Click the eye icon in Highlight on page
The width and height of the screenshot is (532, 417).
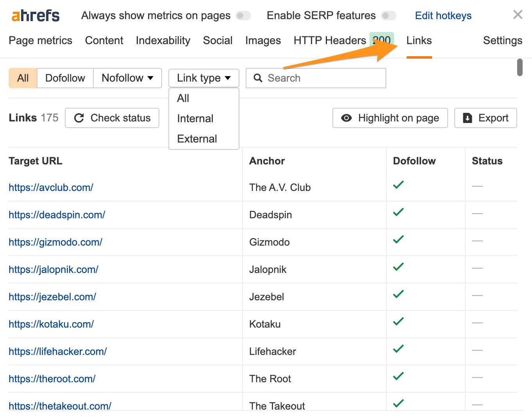point(346,118)
